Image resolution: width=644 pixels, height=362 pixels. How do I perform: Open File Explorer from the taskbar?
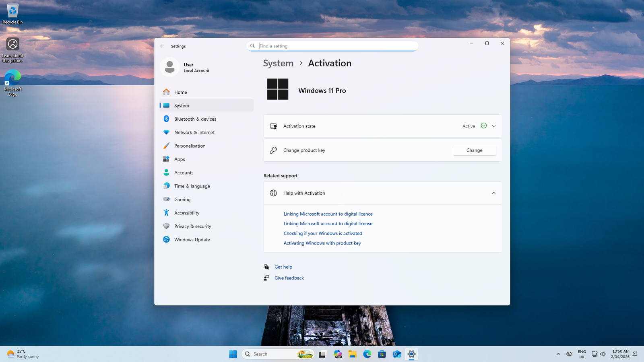353,354
